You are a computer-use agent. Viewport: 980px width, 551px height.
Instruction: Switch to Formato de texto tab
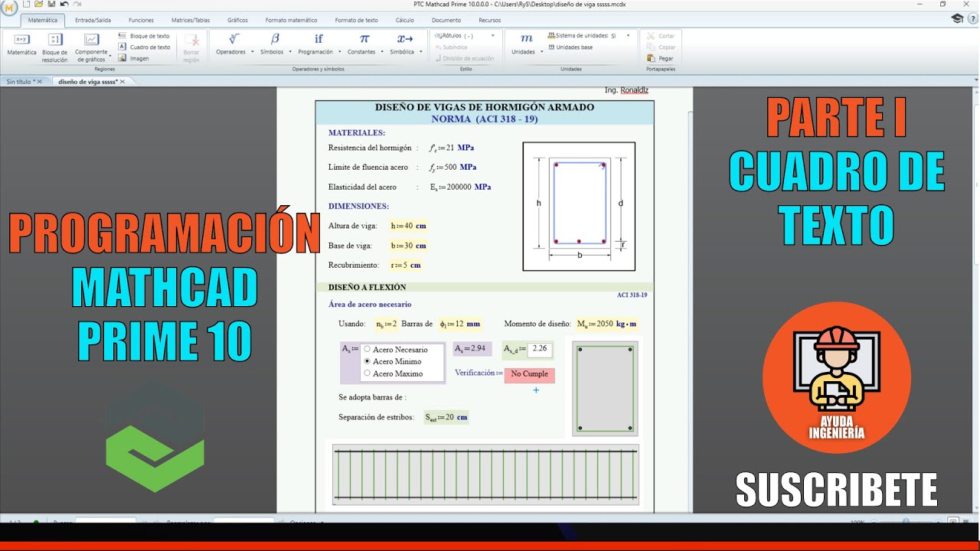tap(356, 21)
